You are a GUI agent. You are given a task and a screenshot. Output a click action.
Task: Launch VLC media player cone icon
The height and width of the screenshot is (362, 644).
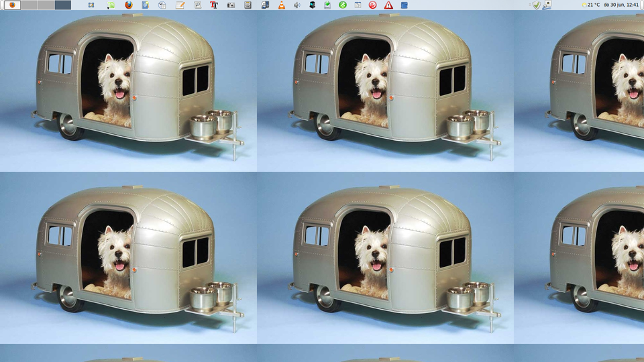coord(281,5)
